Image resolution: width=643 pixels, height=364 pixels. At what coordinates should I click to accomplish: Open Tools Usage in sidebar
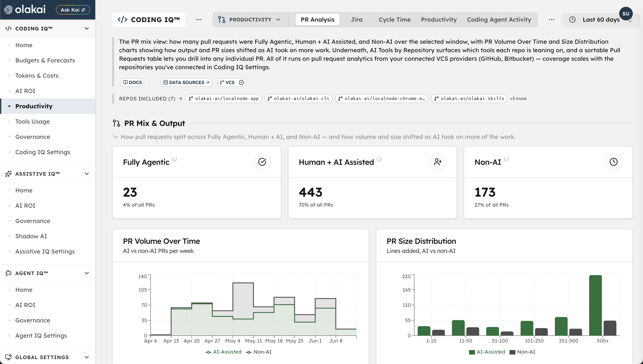point(33,121)
